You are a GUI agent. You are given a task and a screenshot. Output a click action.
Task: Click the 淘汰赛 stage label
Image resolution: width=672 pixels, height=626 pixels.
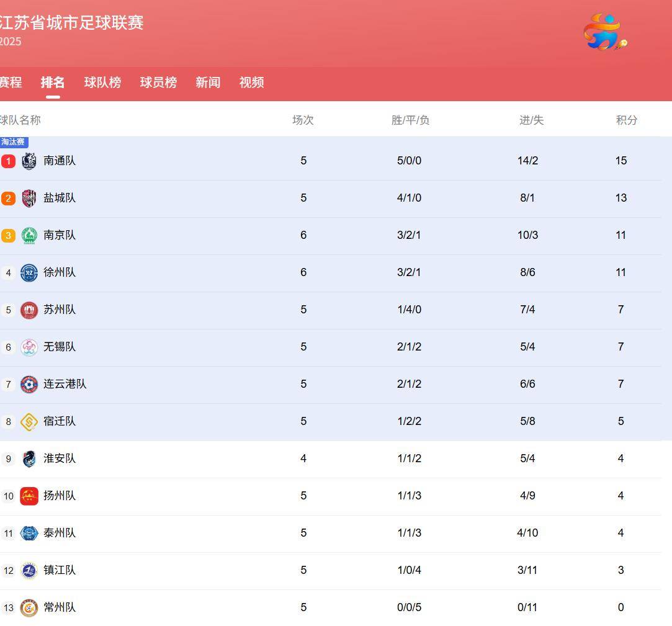click(x=14, y=142)
